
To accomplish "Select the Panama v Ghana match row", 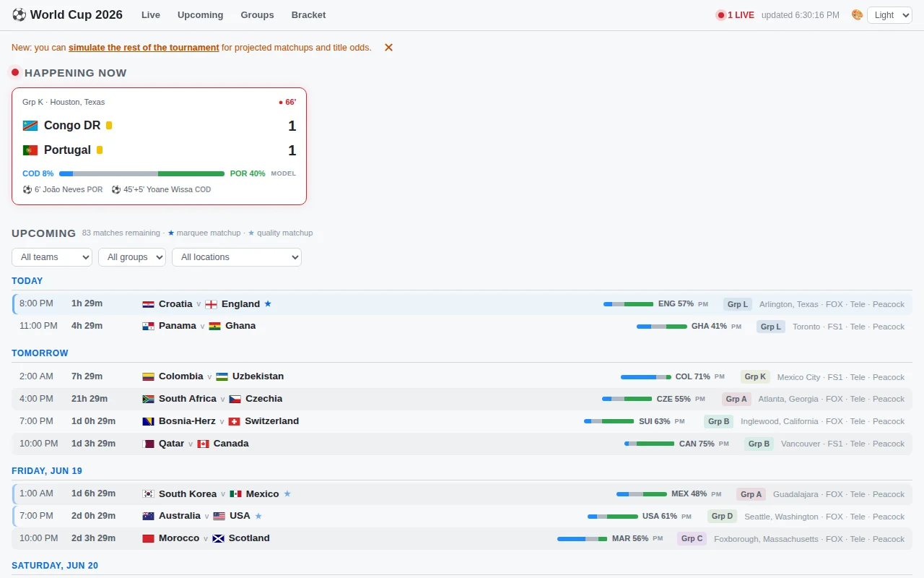I will (x=462, y=327).
